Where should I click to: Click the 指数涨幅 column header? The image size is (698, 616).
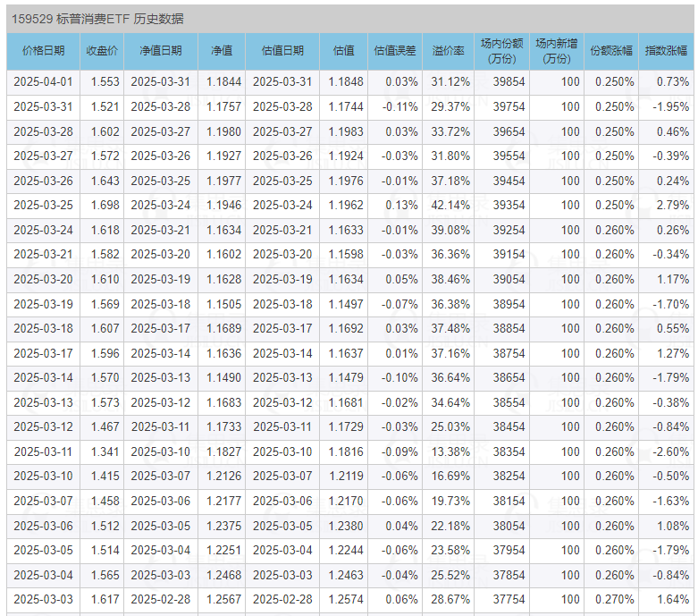pyautogui.click(x=667, y=51)
